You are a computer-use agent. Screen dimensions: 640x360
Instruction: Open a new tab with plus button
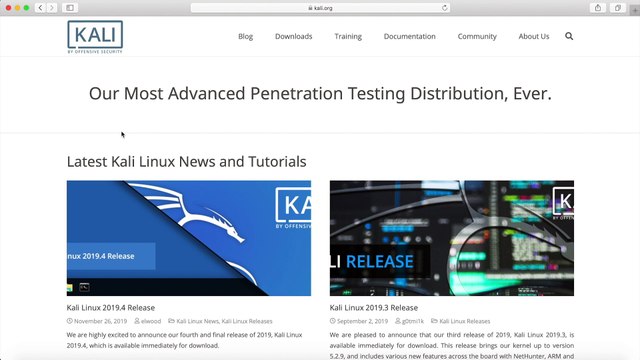coord(635,10)
